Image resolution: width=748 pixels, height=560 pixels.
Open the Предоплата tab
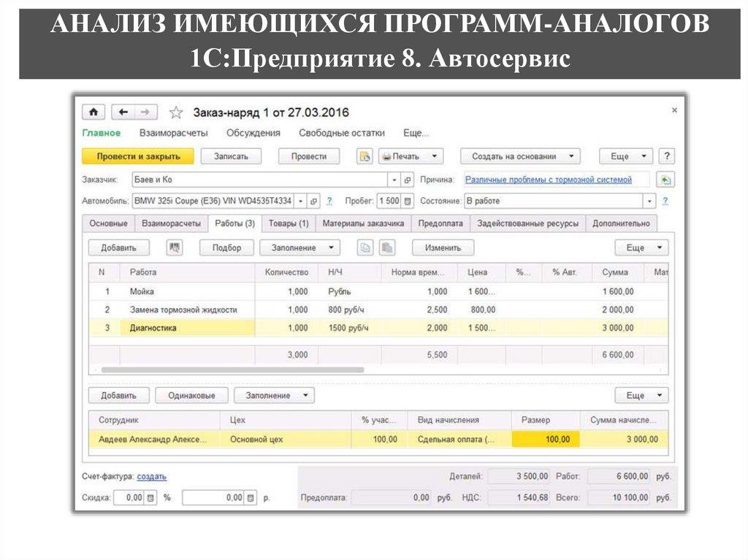tap(440, 223)
